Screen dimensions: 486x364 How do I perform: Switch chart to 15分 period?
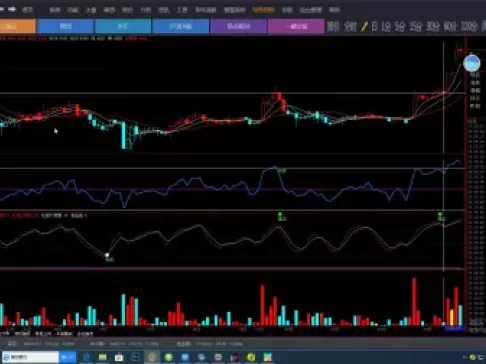[x=416, y=26]
